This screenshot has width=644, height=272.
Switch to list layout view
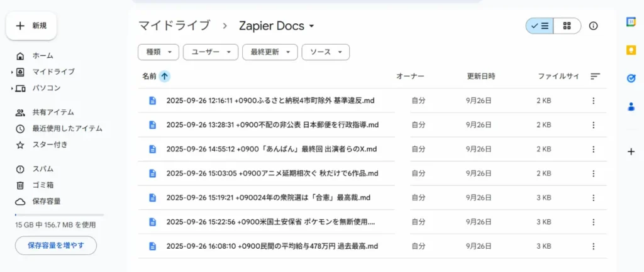click(x=540, y=26)
